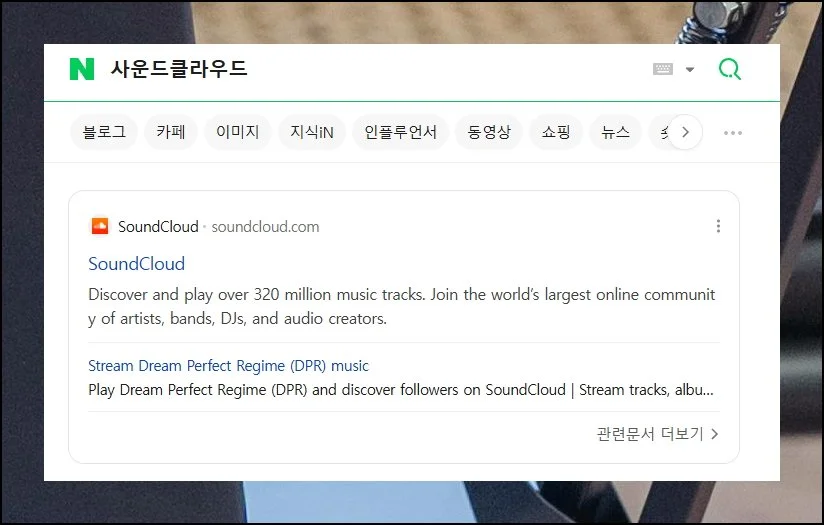Click the green Naver logo
Screen dimensions: 824x525
(81, 69)
